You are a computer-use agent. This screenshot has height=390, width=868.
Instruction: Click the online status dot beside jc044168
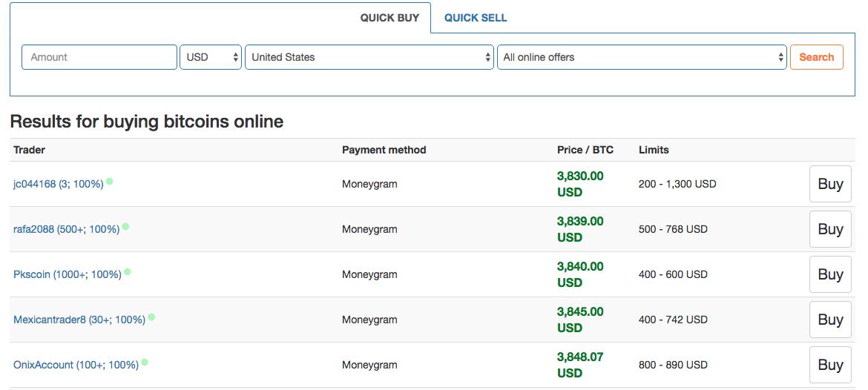tap(110, 182)
